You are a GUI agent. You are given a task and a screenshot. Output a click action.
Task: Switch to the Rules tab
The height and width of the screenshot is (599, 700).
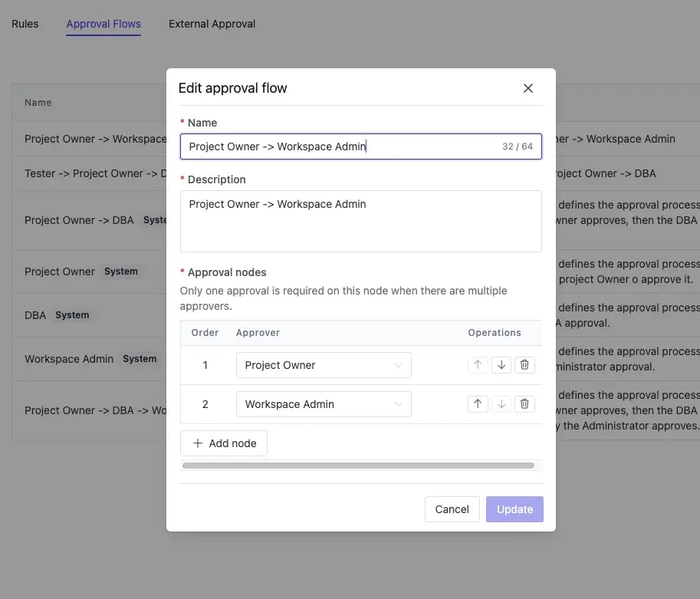pyautogui.click(x=25, y=24)
